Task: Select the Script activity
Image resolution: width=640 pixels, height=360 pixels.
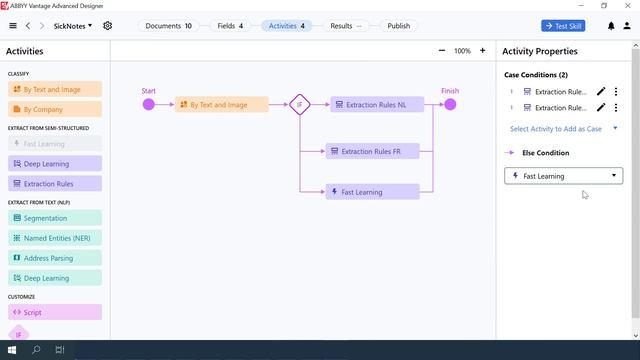Action: point(55,312)
